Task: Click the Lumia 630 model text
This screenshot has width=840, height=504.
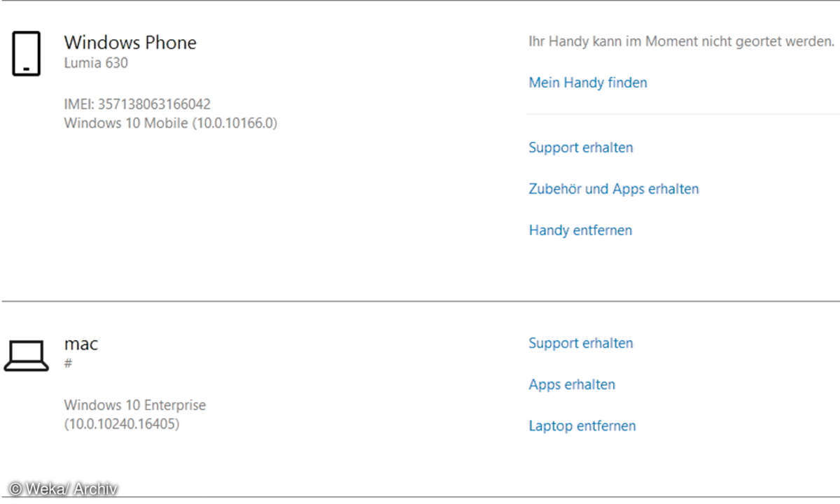Action: click(x=96, y=63)
